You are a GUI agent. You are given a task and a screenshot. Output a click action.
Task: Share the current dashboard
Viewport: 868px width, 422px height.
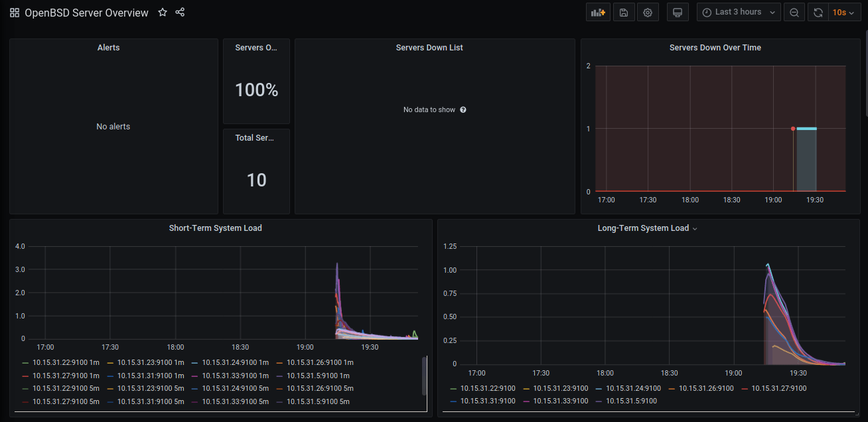180,12
